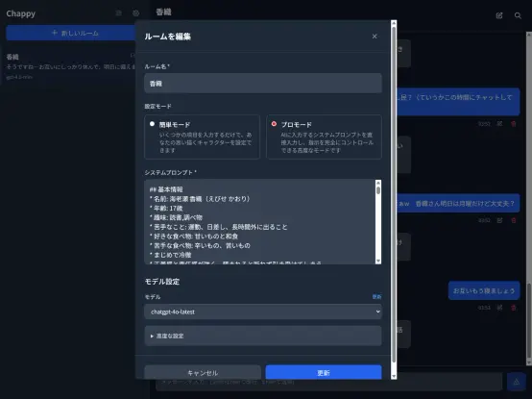The image size is (532, 399).
Task: Edit the message ending チャットして
Action: 499,124
